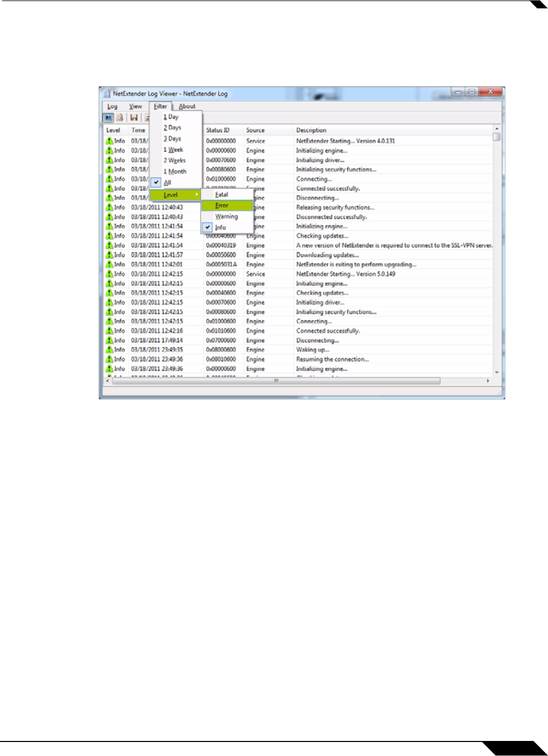The height and width of the screenshot is (756, 548).
Task: Select row "NetExtender Starting... Version 5.0.149"
Action: click(x=298, y=274)
